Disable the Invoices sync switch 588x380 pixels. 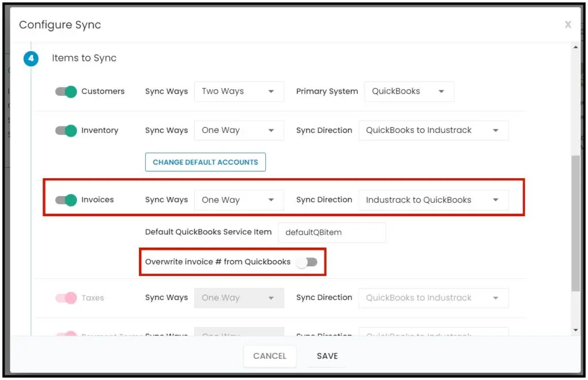[66, 199]
